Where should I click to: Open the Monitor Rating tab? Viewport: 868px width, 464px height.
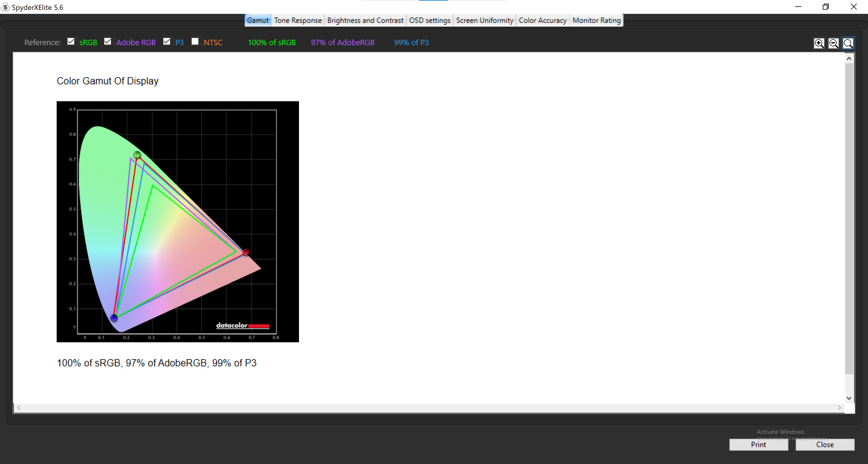point(596,20)
